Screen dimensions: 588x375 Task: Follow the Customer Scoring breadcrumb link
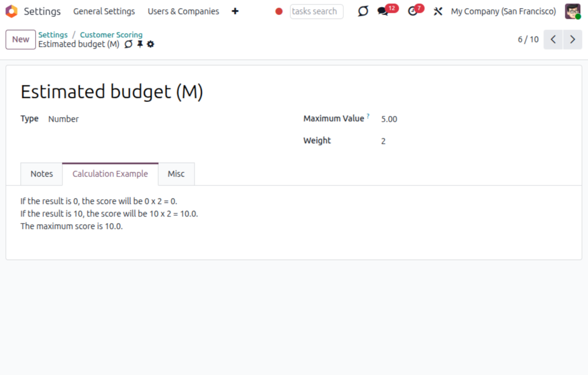111,35
